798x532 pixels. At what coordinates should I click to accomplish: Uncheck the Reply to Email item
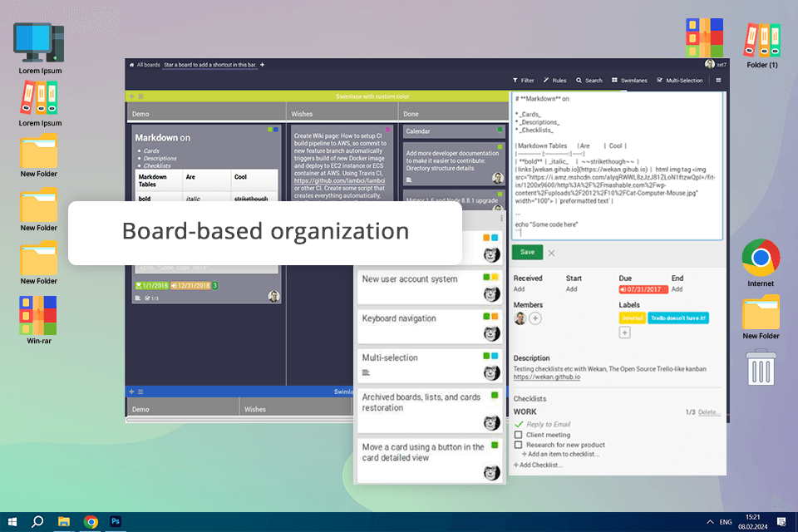pyautogui.click(x=519, y=424)
